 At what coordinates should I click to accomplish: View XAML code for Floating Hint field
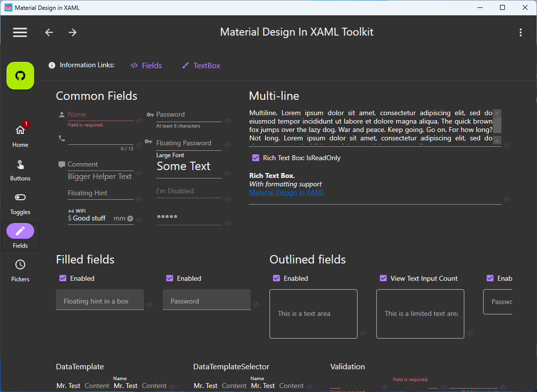(139, 199)
